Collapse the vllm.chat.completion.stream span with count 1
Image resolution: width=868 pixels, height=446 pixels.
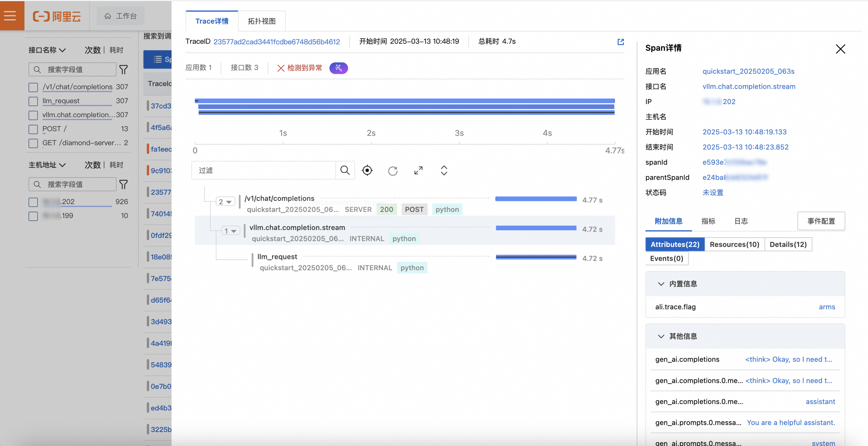click(231, 231)
